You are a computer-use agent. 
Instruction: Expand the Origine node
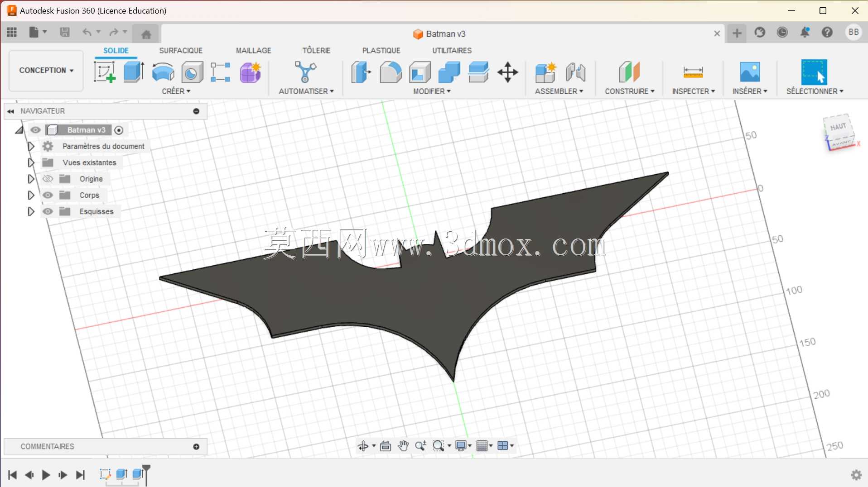pyautogui.click(x=31, y=179)
